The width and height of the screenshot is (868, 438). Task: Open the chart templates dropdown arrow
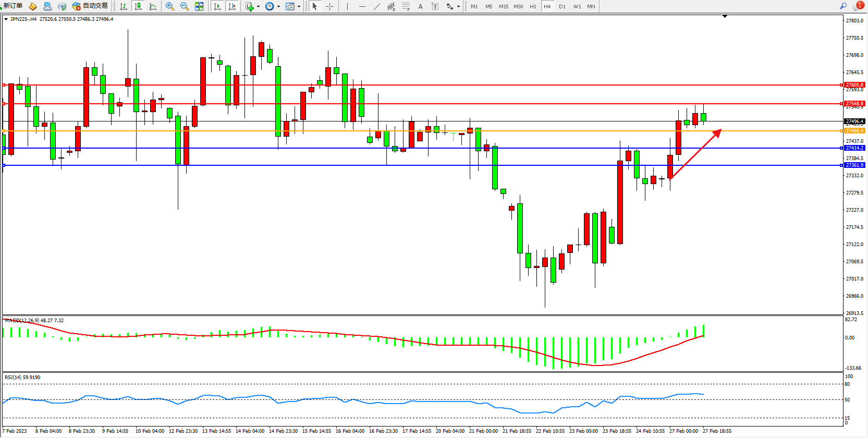(x=299, y=7)
